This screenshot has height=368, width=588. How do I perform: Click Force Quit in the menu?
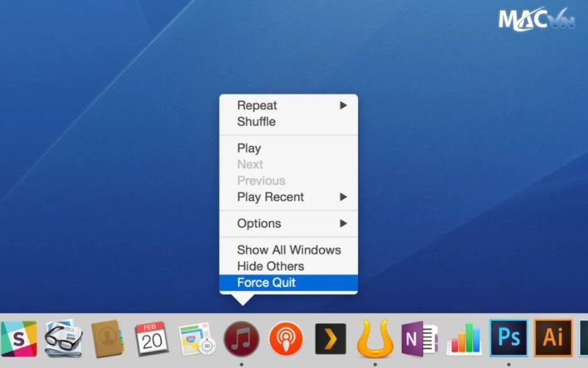coord(288,283)
